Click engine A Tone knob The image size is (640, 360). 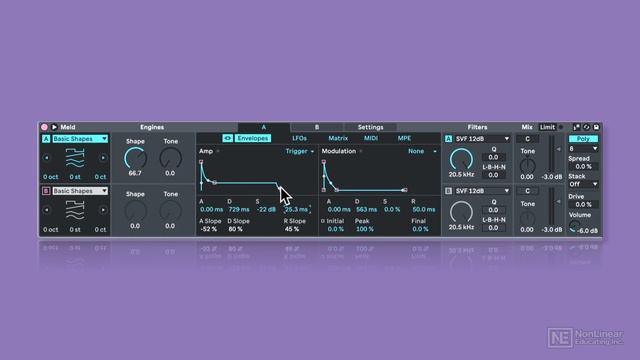(x=170, y=158)
